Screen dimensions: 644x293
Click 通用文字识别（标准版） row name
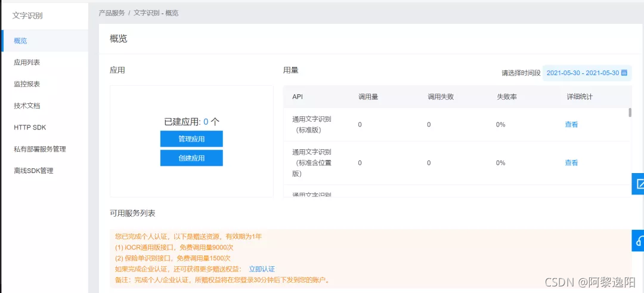[x=312, y=125]
